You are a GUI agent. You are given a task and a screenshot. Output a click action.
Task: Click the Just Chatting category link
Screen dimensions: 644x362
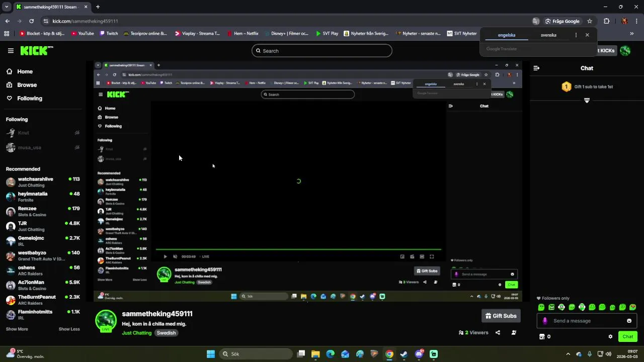[136, 333]
